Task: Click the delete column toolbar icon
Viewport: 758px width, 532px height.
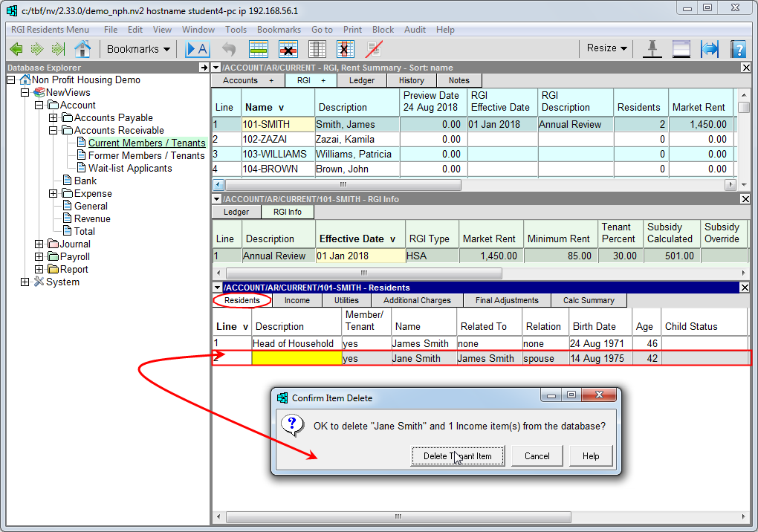Action: [x=344, y=49]
